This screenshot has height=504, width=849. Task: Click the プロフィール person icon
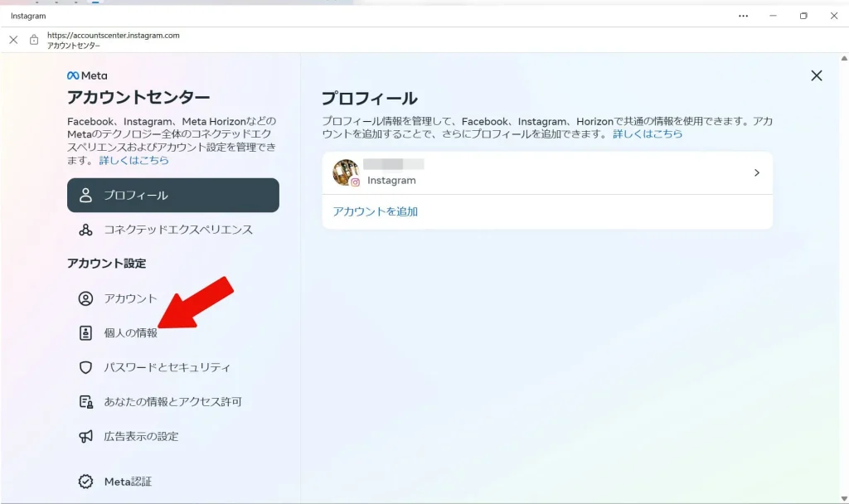pos(85,196)
